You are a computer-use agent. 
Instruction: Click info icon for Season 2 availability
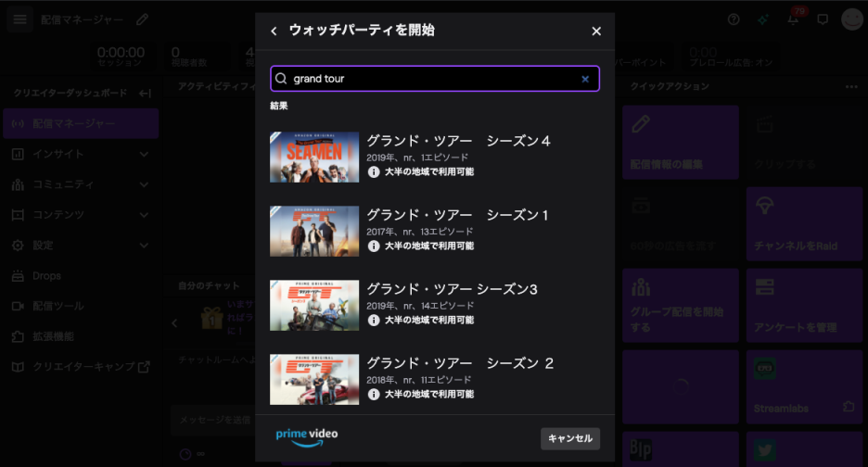[x=374, y=395]
